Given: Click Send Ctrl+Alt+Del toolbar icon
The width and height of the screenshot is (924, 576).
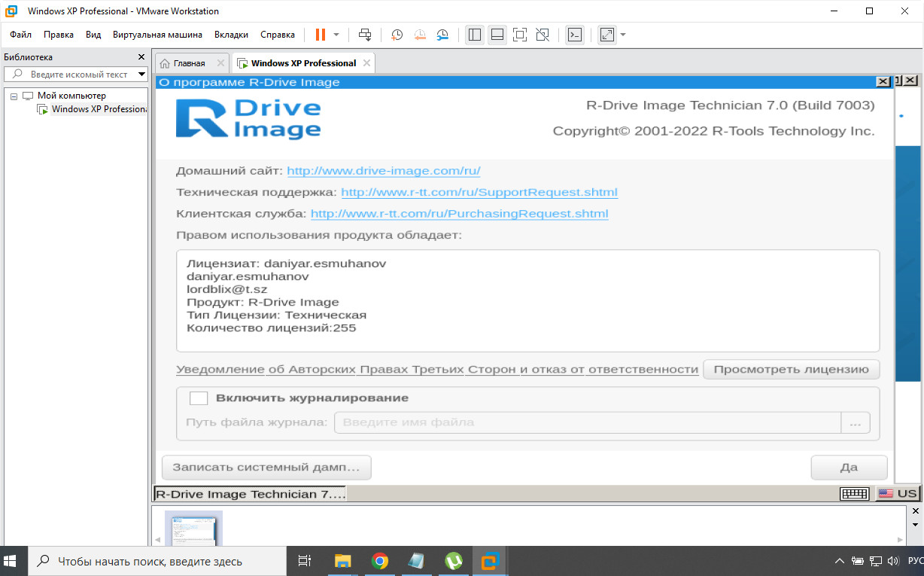Looking at the screenshot, I should tap(365, 35).
